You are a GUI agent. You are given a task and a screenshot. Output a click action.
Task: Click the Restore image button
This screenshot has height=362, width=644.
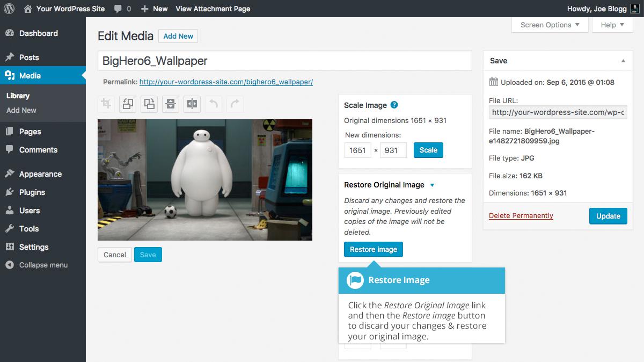click(374, 249)
